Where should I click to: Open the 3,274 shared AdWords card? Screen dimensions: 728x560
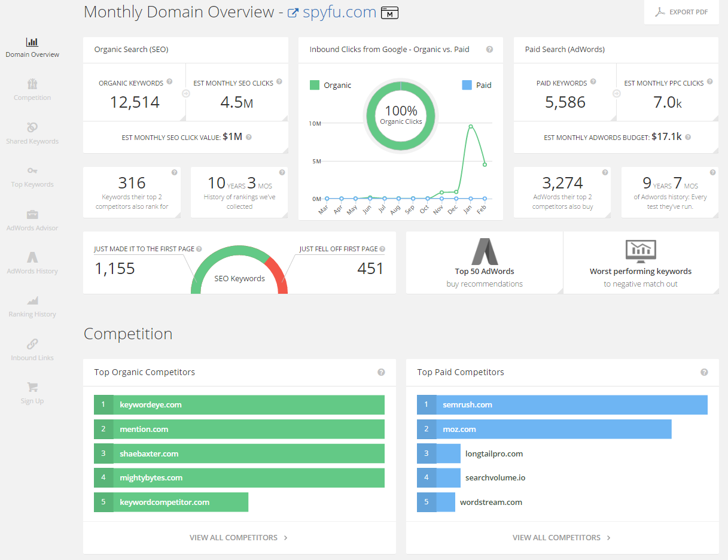click(562, 192)
